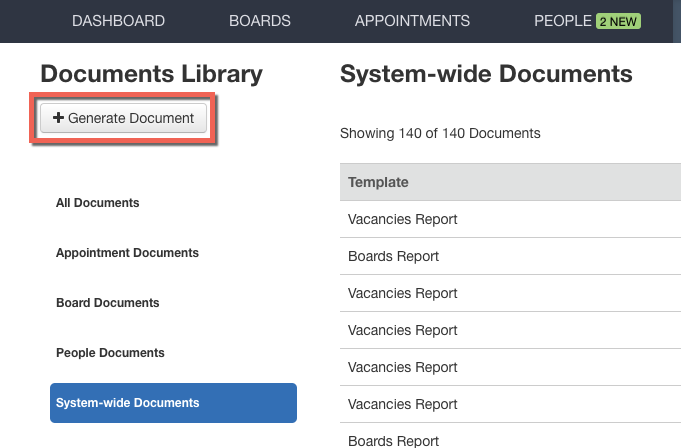681x448 pixels.
Task: Click the System-wide Documents page heading
Action: coord(486,73)
